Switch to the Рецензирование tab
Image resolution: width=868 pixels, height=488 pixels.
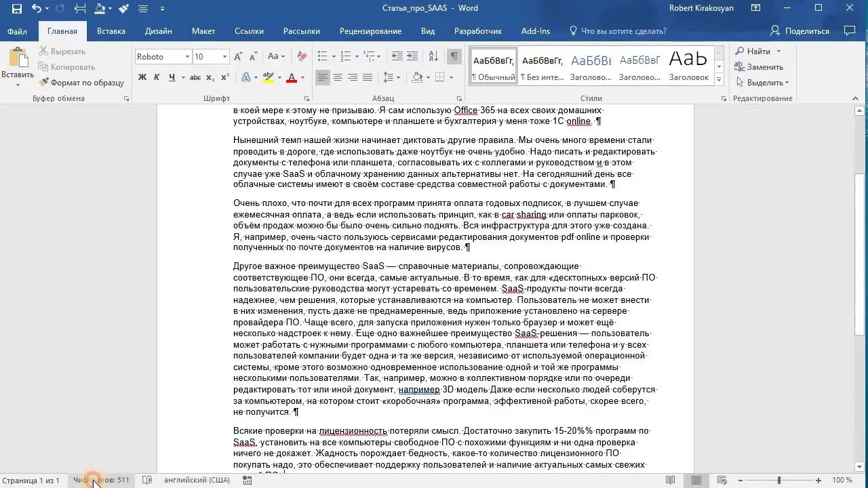(x=370, y=31)
